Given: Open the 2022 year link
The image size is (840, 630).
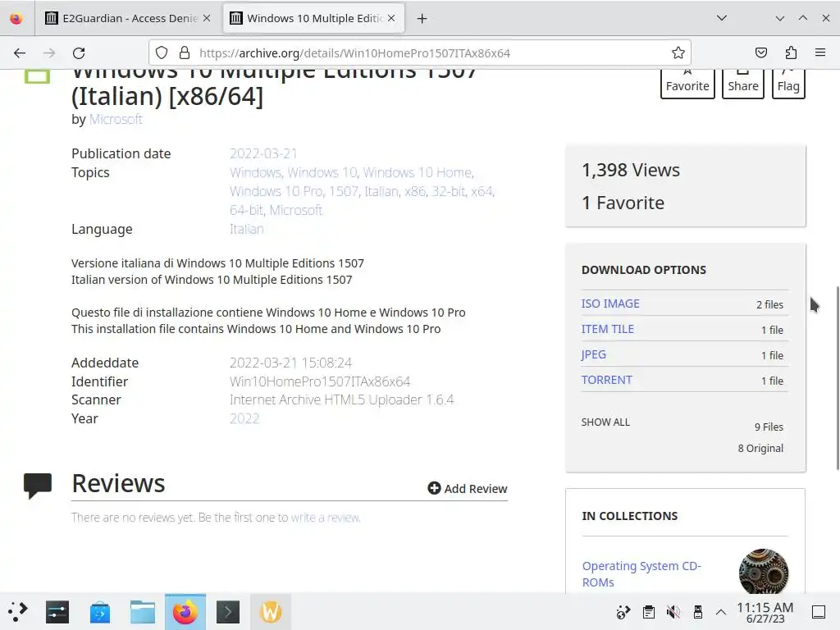Looking at the screenshot, I should (244, 418).
